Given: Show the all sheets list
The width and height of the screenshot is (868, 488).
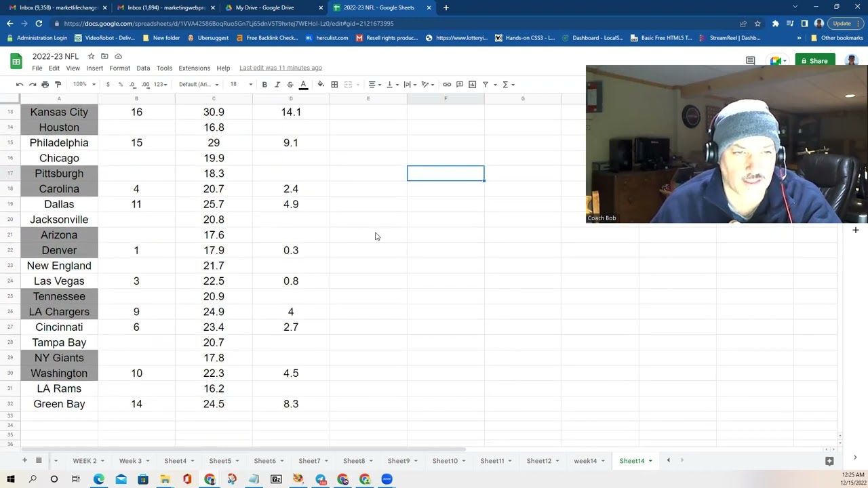Looking at the screenshot, I should pos(39,461).
